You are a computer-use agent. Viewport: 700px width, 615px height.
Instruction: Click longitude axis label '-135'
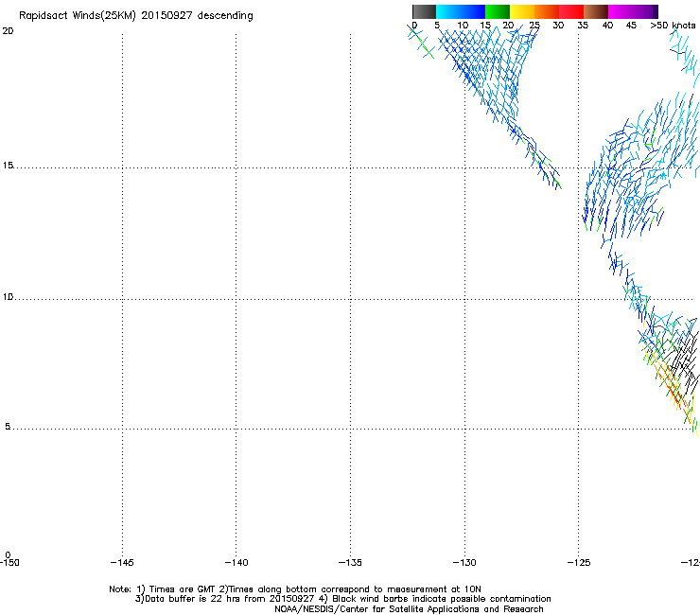tap(350, 563)
